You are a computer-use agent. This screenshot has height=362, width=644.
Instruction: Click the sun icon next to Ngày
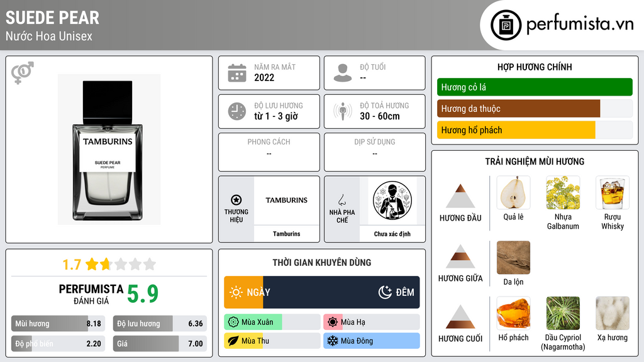click(x=236, y=292)
